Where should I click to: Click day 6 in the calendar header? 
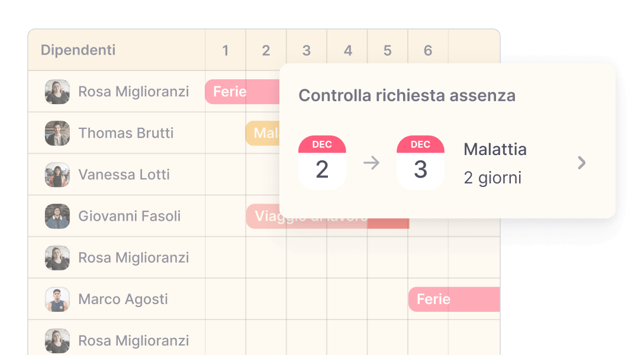[428, 50]
